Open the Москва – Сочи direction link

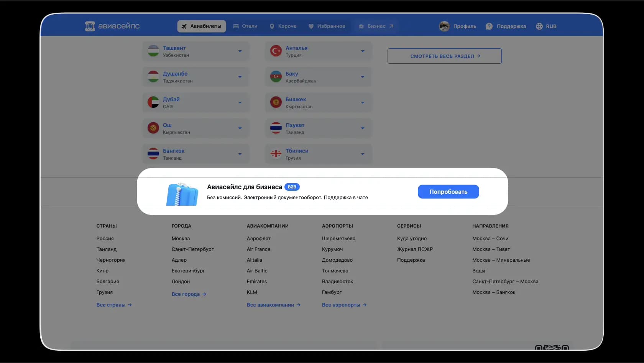(x=490, y=238)
